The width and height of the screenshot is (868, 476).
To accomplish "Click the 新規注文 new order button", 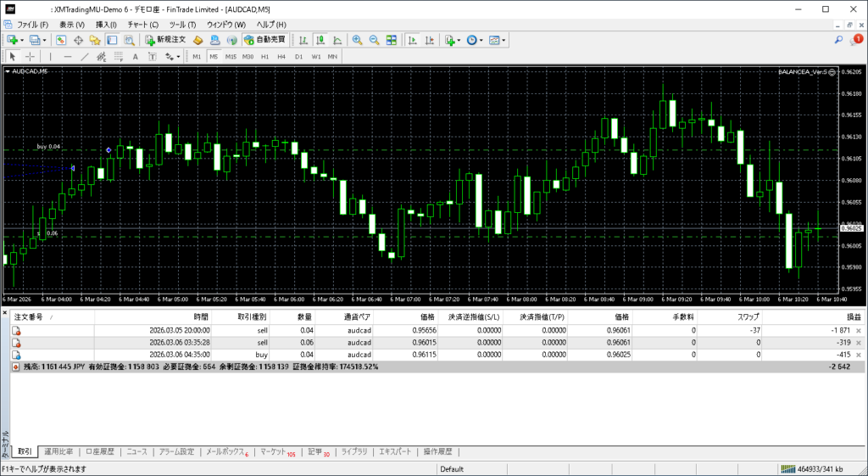I will coord(166,40).
